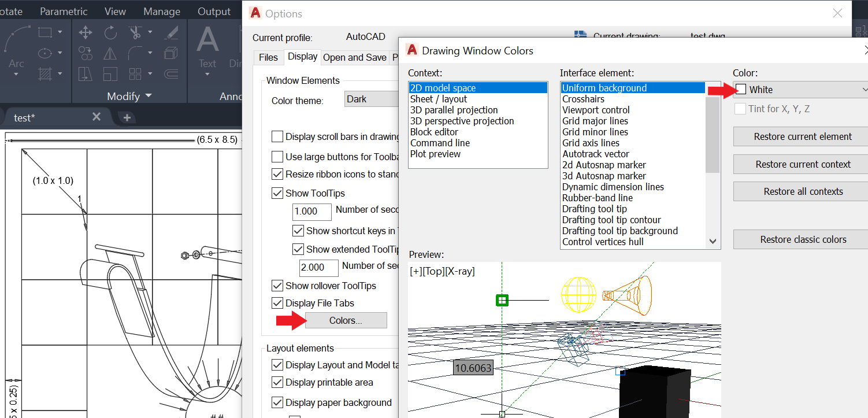The height and width of the screenshot is (418, 868).
Task: Select the Rectangle tool in the ribbon
Action: (45, 32)
